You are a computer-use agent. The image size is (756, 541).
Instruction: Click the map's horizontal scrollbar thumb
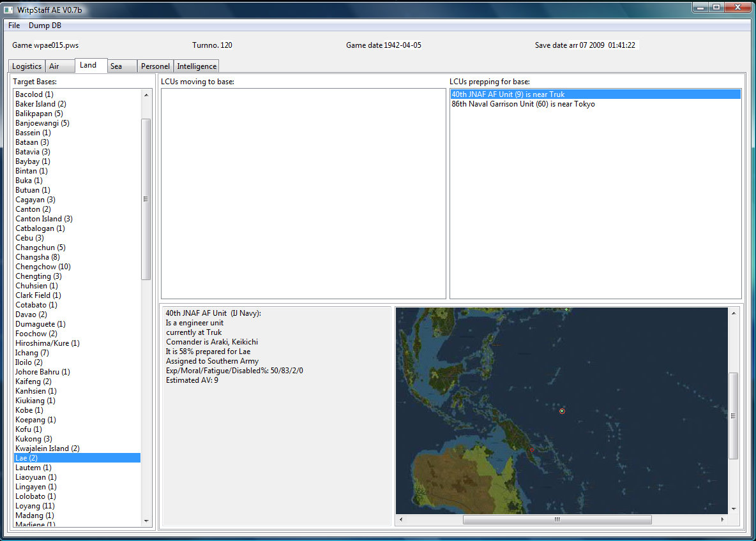pyautogui.click(x=557, y=519)
